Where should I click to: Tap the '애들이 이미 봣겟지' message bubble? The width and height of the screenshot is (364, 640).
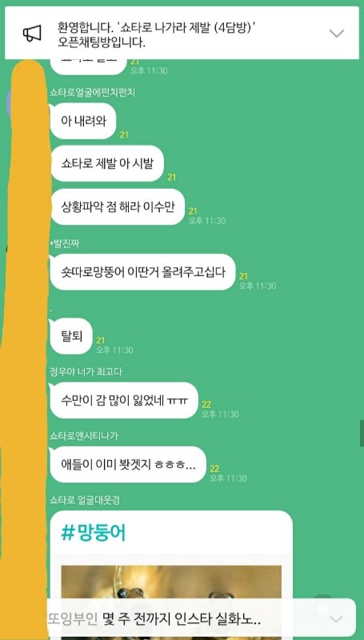pos(128,465)
